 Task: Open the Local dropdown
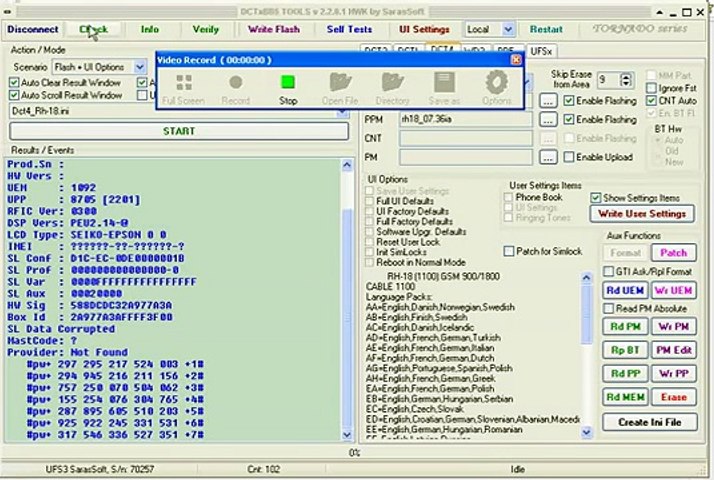click(x=508, y=30)
